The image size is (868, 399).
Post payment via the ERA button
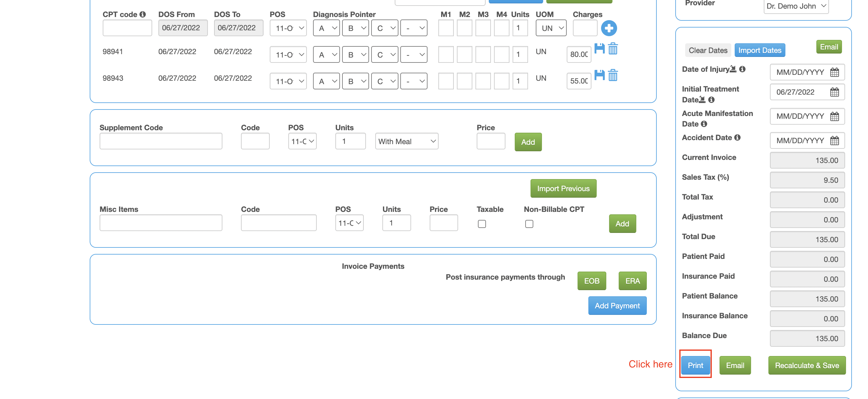[632, 281]
